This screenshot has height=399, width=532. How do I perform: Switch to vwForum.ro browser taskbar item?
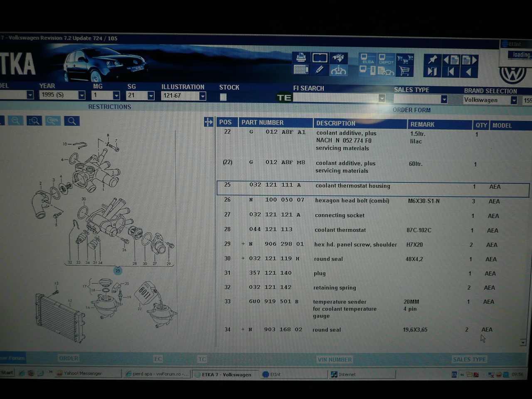click(x=157, y=374)
